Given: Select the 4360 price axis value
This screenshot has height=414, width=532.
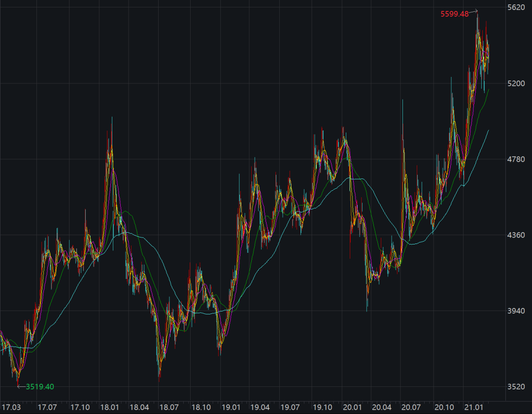Looking at the screenshot, I should (x=516, y=235).
